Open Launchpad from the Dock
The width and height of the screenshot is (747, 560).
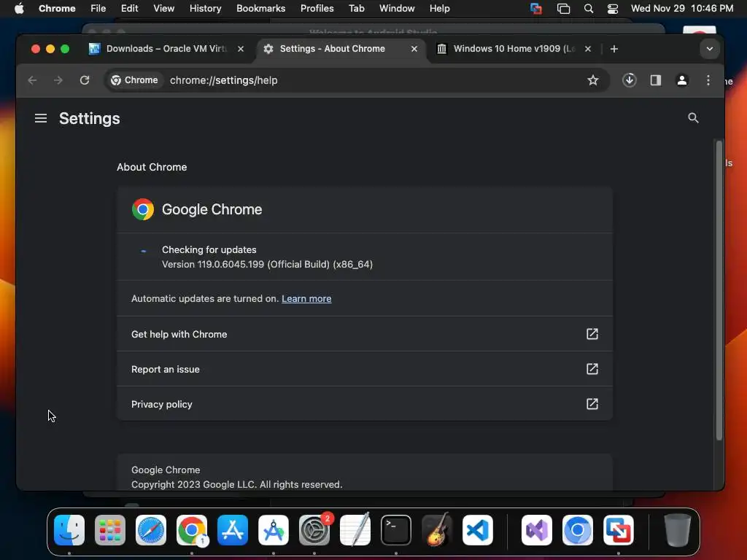point(110,530)
